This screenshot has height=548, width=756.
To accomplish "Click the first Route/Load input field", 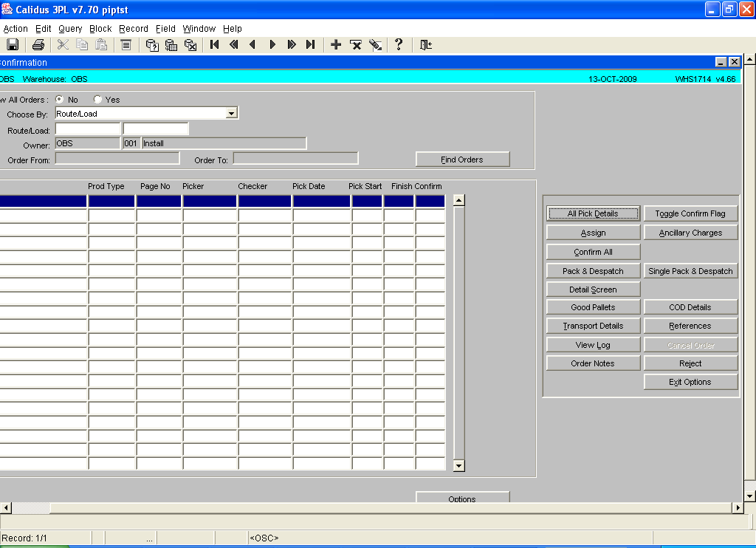I will coord(88,129).
